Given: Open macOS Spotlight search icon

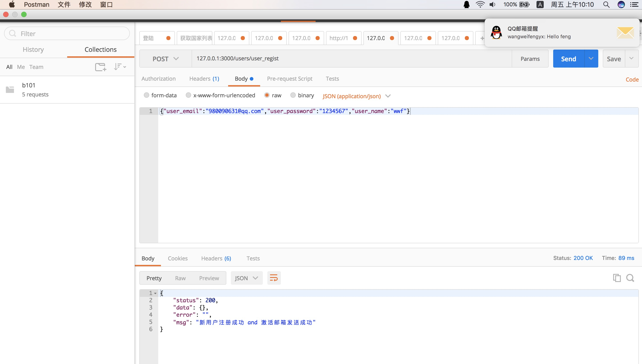Looking at the screenshot, I should tap(606, 5).
